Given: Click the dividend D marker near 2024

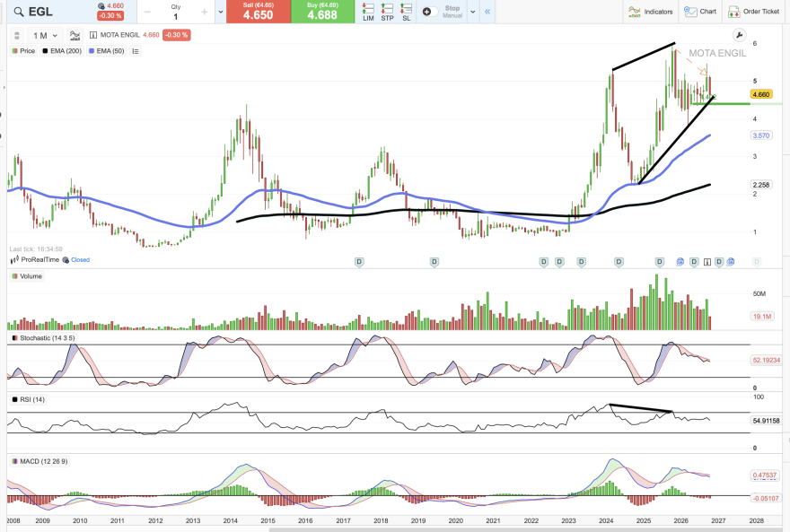Looking at the screenshot, I should [x=619, y=262].
